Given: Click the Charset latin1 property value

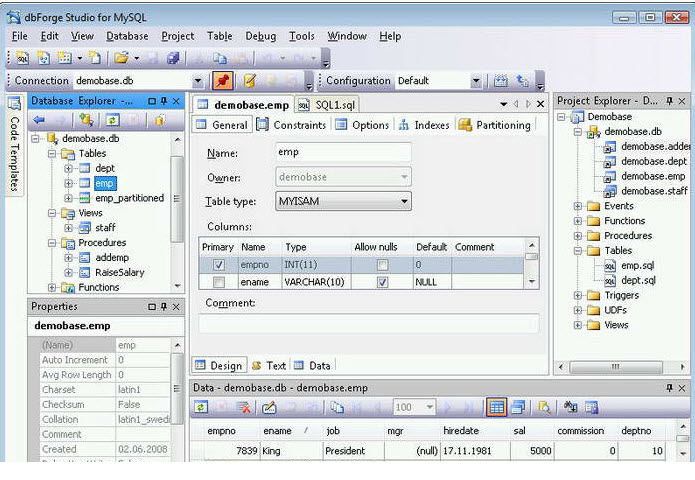Looking at the screenshot, I should point(143,390).
